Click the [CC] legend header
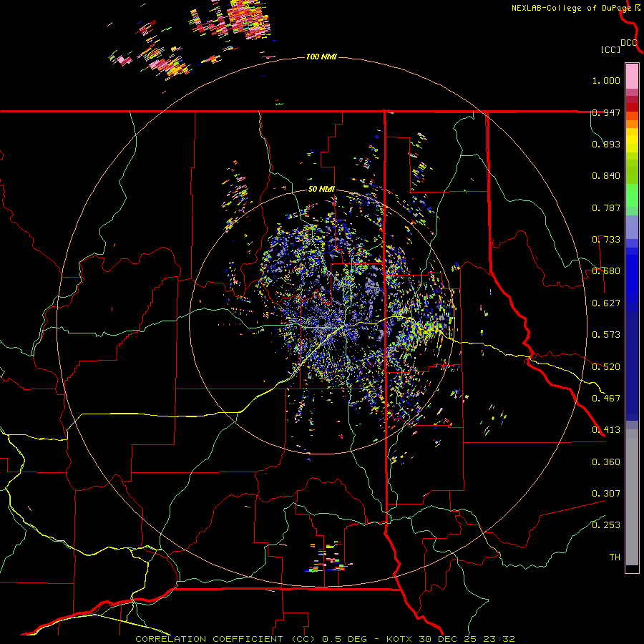Image resolution: width=644 pixels, height=644 pixels. coord(610,49)
